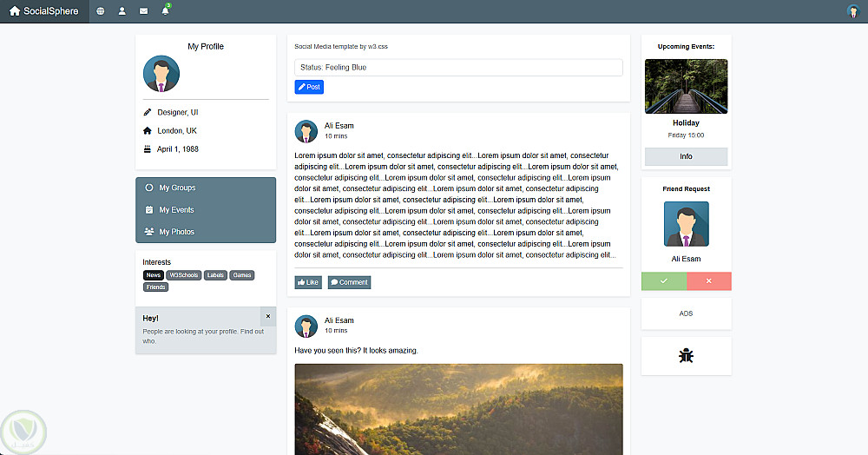
Task: Decline Ali Esam's friend request
Action: pos(709,281)
